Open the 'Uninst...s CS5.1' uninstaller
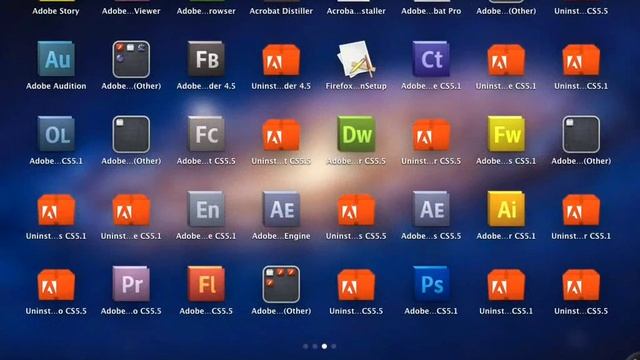640x360 pixels. (x=56, y=210)
